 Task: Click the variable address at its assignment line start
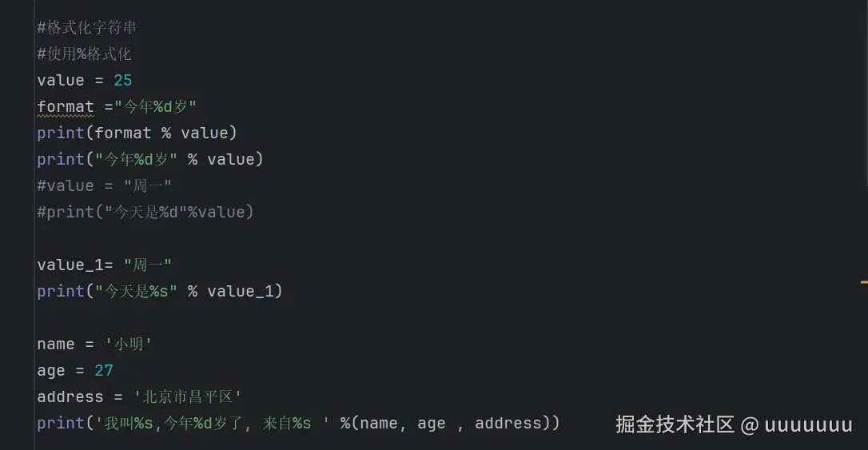pos(70,397)
